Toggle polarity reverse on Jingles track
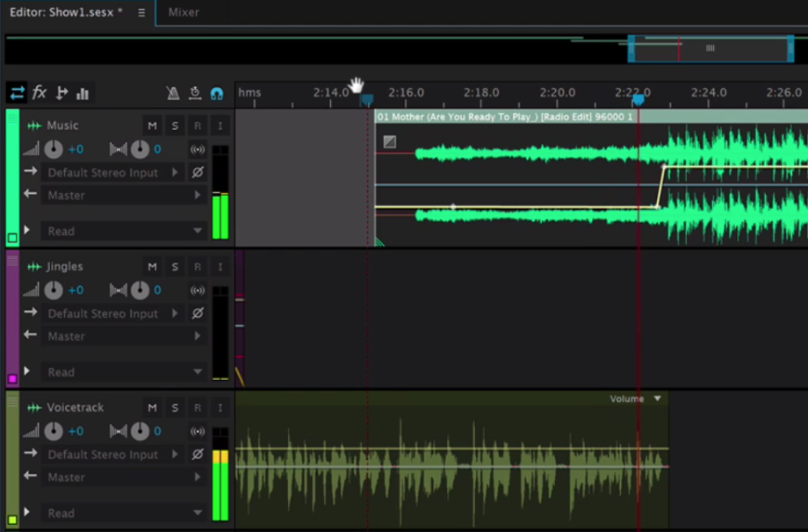 pos(198,313)
